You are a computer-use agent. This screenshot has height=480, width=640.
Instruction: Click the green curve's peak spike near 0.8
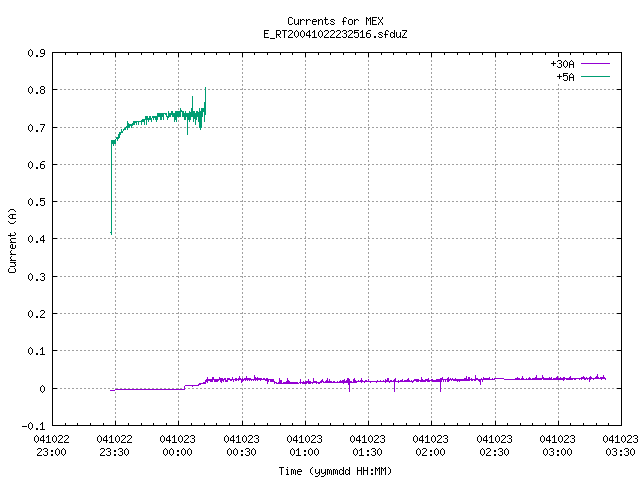[205, 89]
